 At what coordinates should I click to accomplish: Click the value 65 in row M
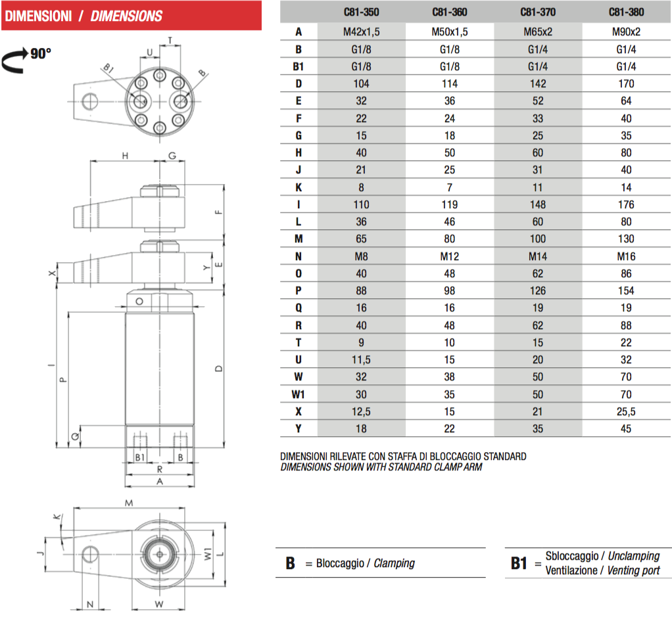pos(361,239)
